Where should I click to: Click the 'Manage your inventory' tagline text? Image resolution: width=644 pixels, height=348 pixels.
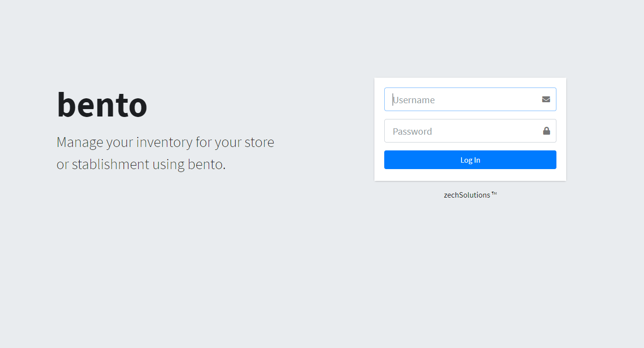165,153
